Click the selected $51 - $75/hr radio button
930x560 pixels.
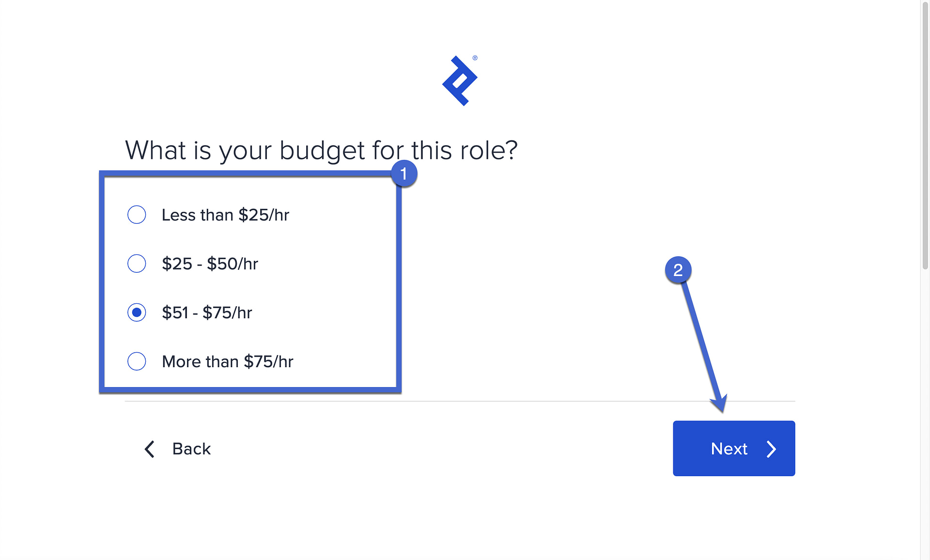click(x=137, y=312)
